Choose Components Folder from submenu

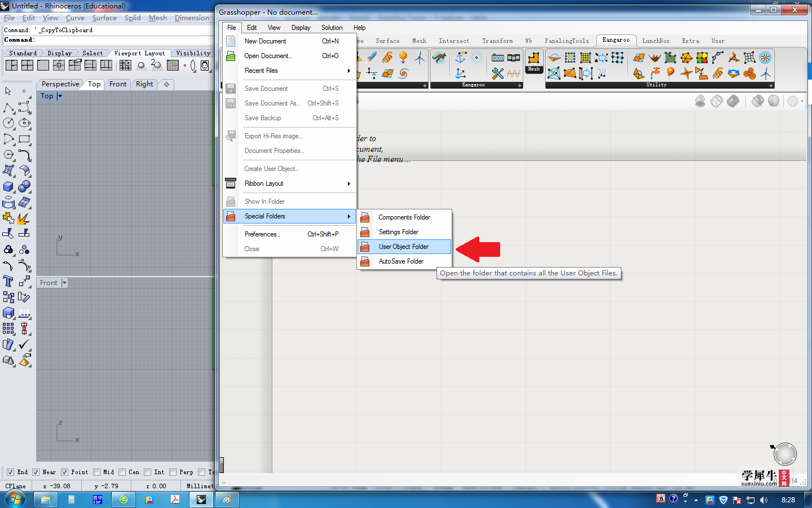[404, 217]
